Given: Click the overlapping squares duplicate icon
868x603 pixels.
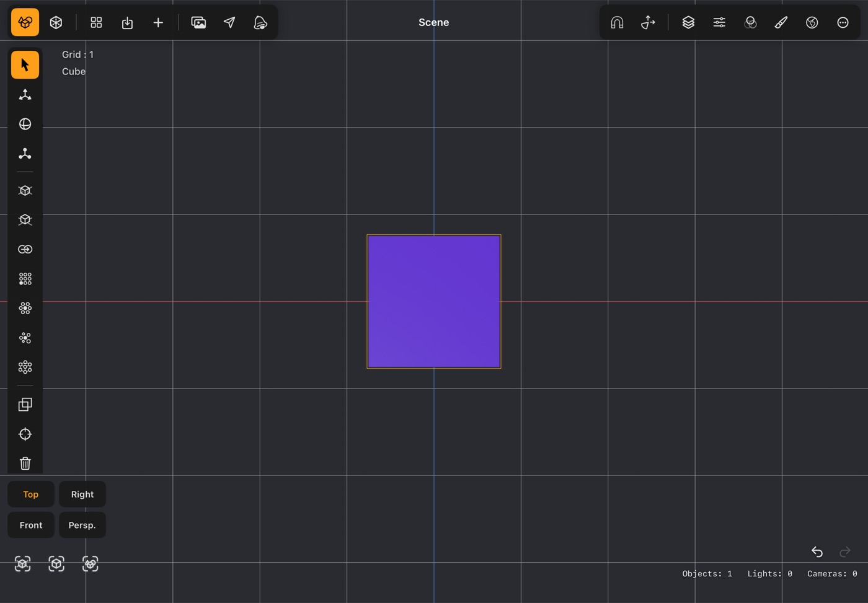Looking at the screenshot, I should 25,405.
